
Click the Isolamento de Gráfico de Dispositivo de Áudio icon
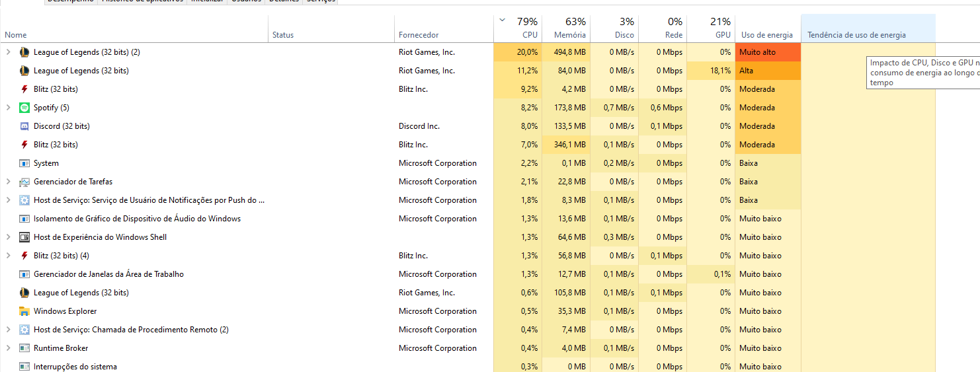coord(24,219)
